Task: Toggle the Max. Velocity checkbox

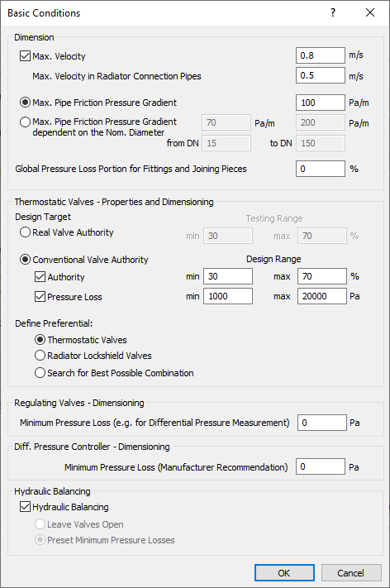Action: tap(25, 56)
